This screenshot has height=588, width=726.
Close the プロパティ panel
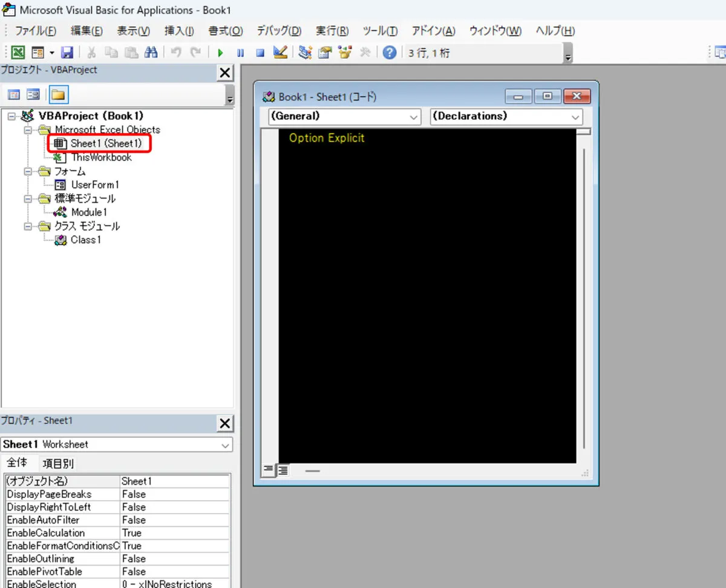[x=224, y=423]
